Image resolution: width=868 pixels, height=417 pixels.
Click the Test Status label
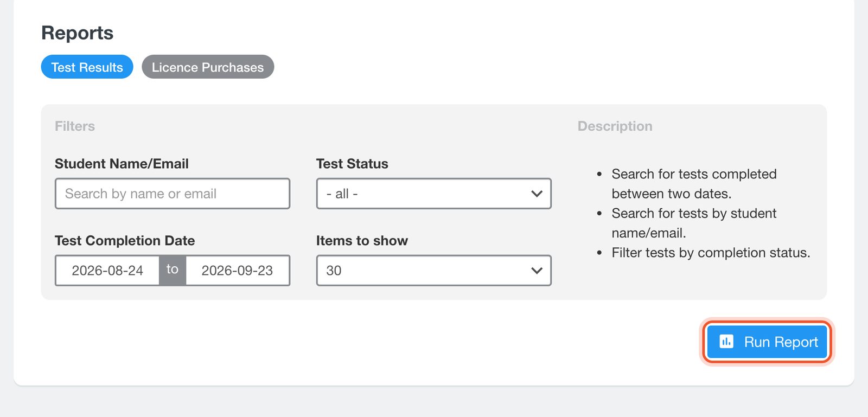pos(352,164)
